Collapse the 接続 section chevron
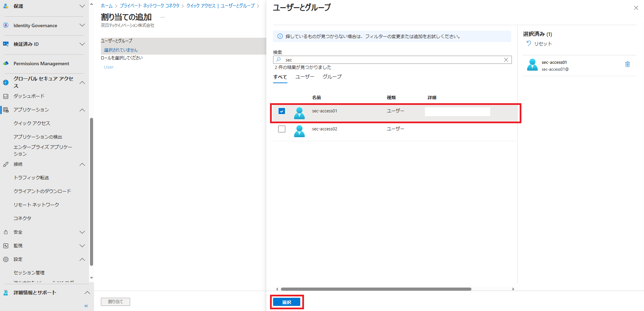 82,164
